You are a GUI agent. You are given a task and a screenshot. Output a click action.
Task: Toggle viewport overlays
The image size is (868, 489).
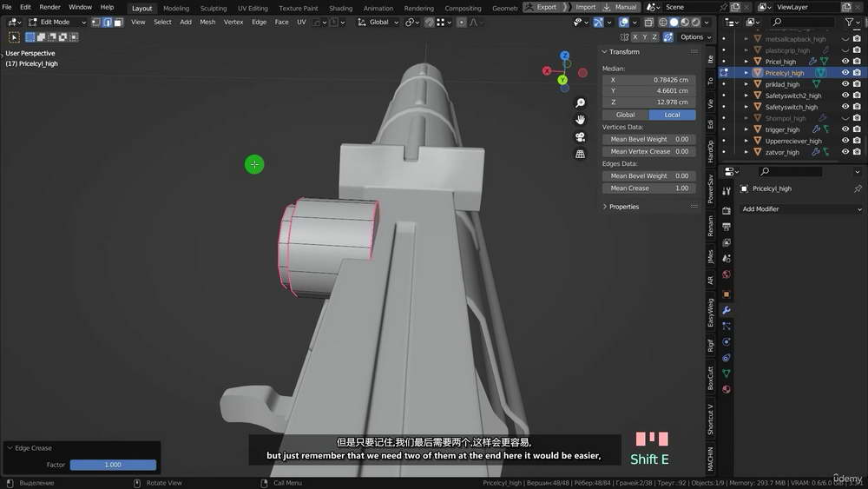coord(624,23)
